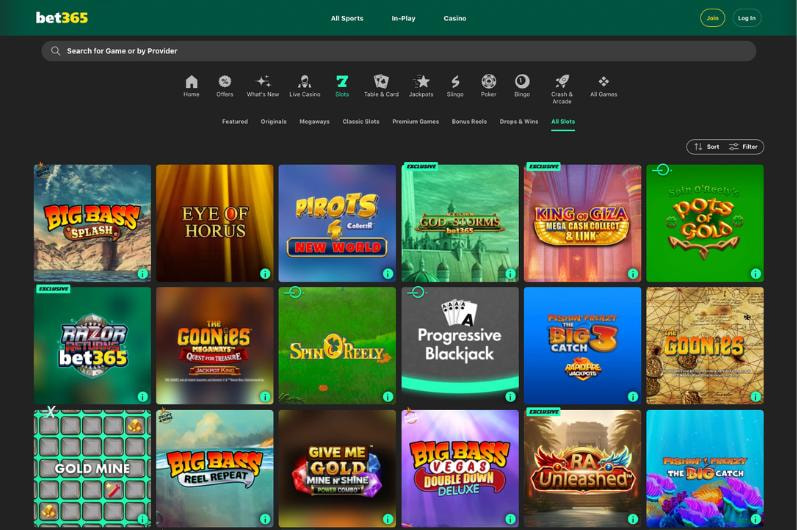Launch Big Bass Reel Repeat
The height and width of the screenshot is (530, 797).
(x=214, y=469)
